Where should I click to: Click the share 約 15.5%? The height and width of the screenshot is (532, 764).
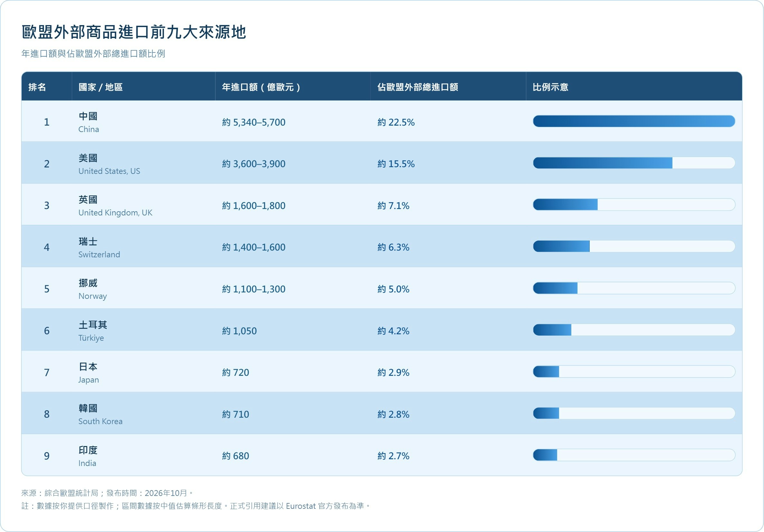coord(396,164)
